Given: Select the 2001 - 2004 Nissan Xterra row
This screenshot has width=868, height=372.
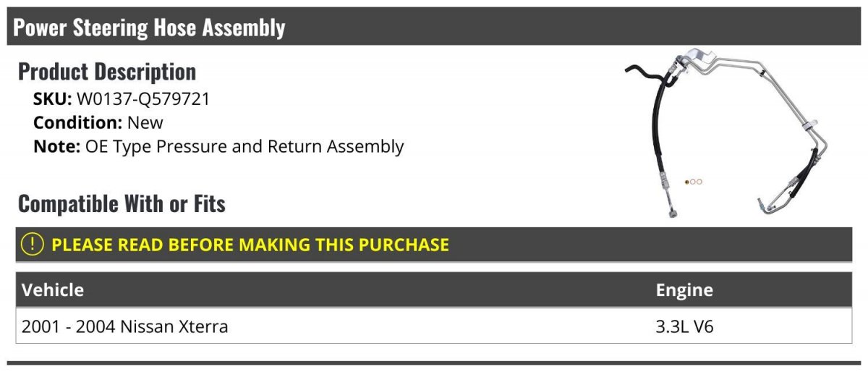Looking at the screenshot, I should (x=434, y=326).
